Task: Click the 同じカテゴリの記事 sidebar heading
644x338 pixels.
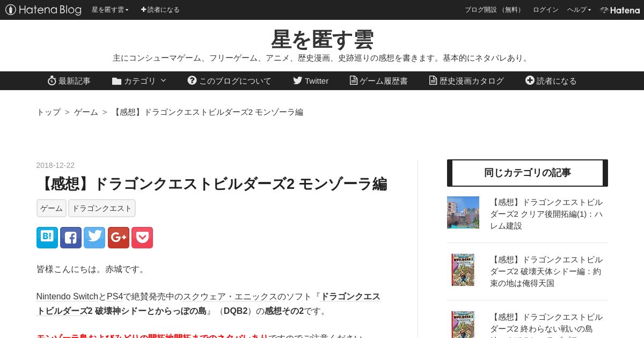Action: coord(528,173)
